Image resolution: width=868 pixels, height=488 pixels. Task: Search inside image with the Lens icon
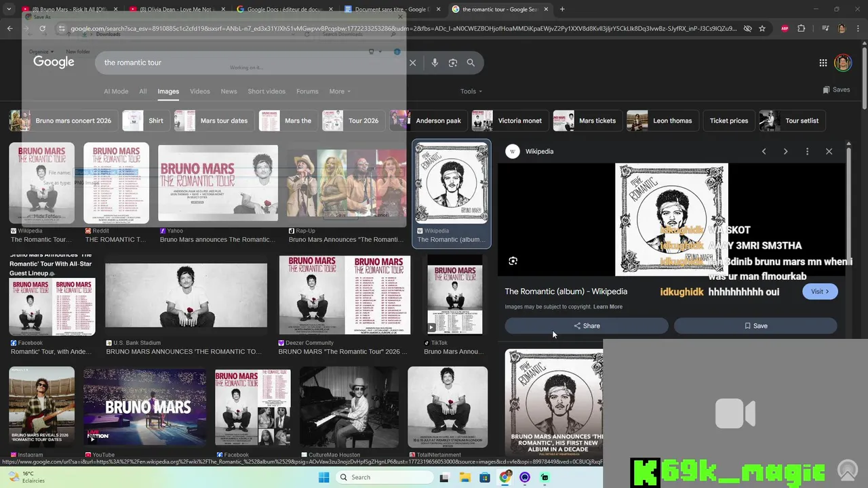[513, 261]
